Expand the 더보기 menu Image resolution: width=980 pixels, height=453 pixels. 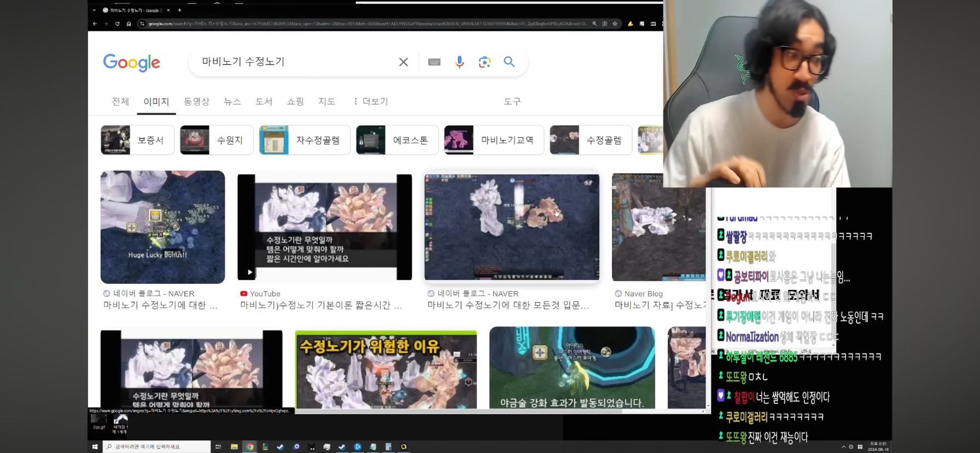(371, 101)
